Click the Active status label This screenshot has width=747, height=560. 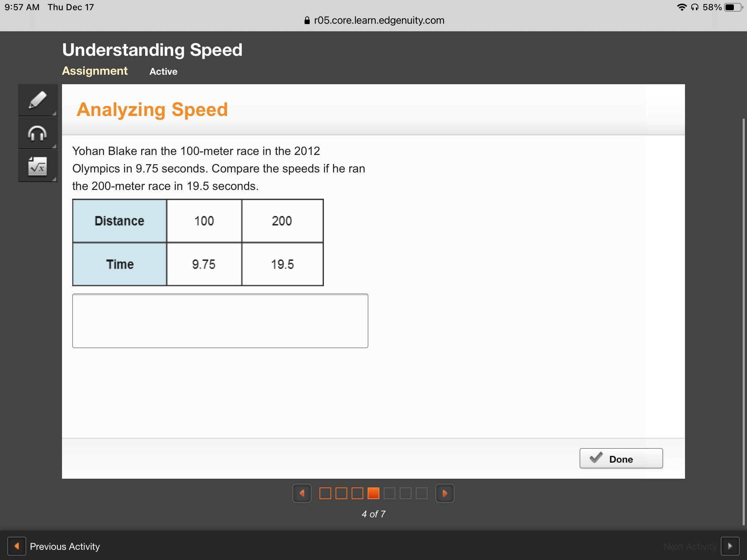pos(163,71)
